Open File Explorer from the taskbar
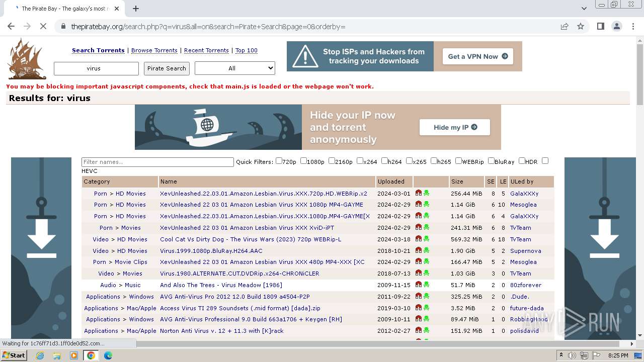This screenshot has height=362, width=644. (57, 355)
